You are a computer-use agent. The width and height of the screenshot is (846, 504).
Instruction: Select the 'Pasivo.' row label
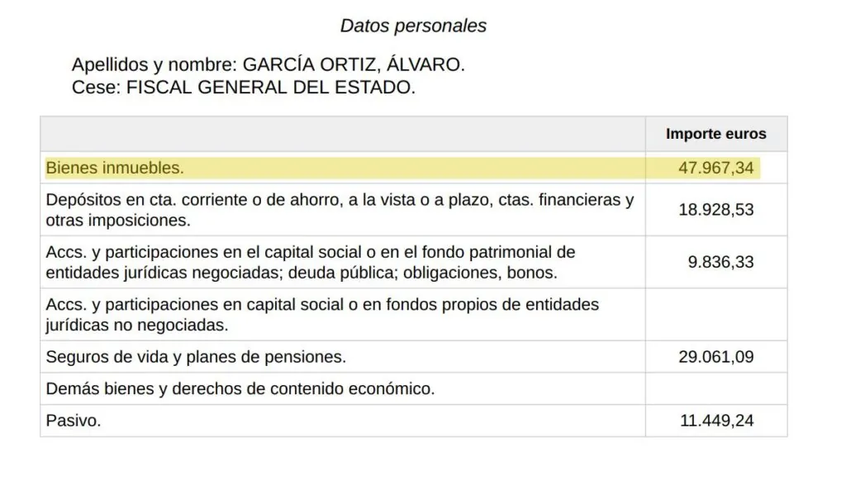74,421
